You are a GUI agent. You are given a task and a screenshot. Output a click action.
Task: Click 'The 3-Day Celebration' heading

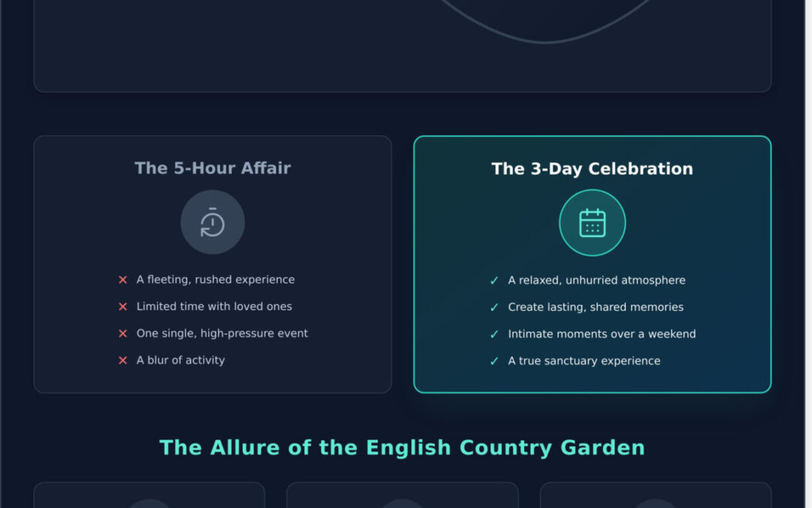pos(592,169)
